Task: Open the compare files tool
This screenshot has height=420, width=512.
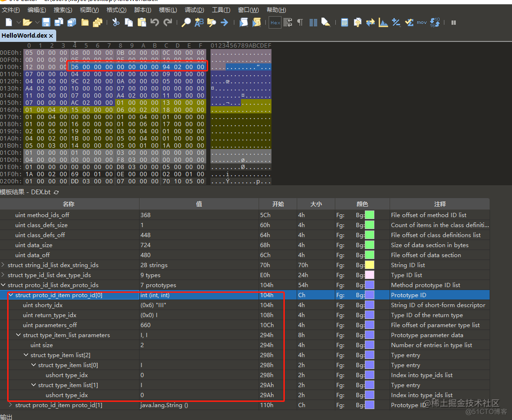Action: point(370,22)
